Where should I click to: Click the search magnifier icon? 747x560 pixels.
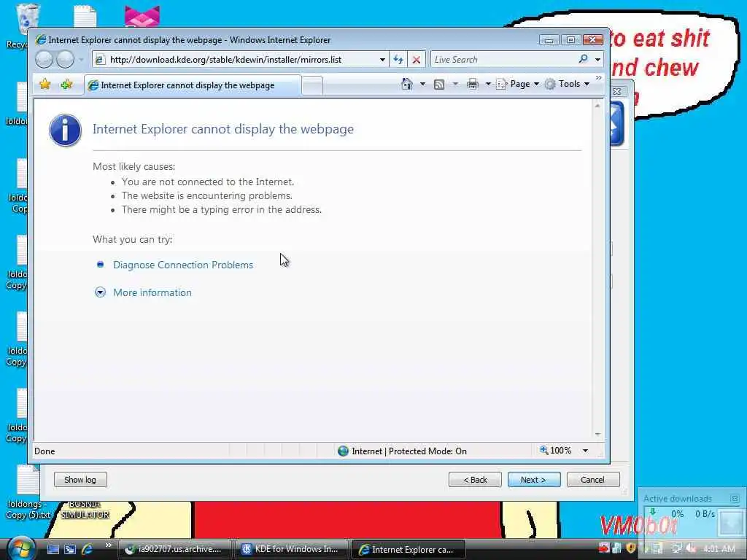pos(584,59)
